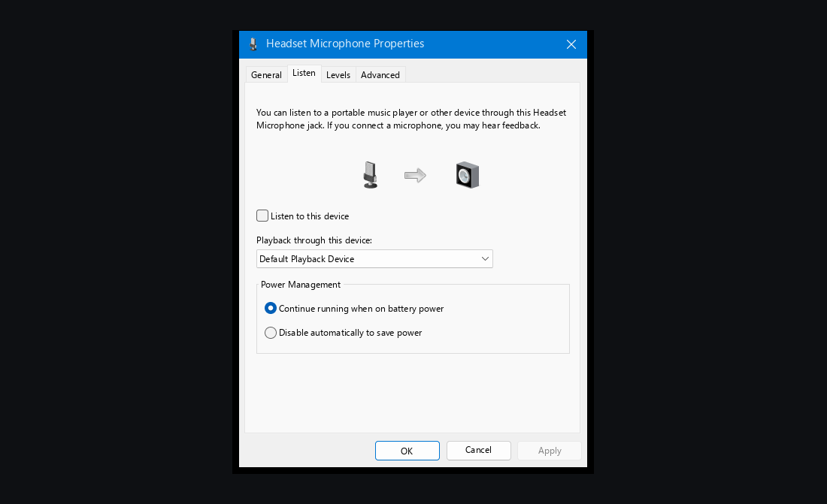
Task: Open the Levels tab
Action: coord(338,75)
